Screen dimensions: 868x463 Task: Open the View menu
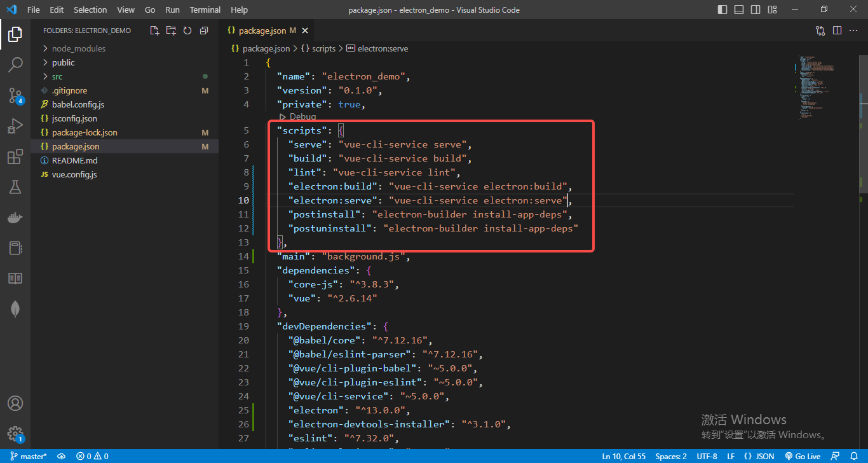click(x=126, y=10)
